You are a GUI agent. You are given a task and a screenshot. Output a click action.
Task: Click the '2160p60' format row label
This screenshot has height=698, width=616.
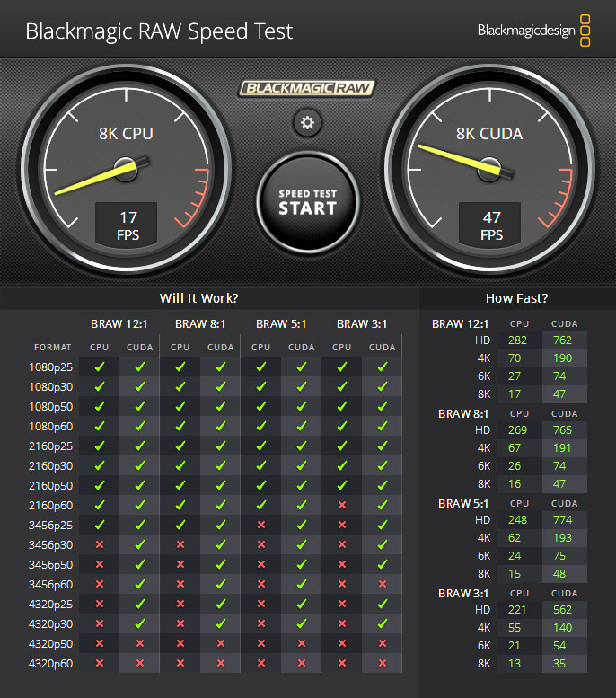(51, 505)
